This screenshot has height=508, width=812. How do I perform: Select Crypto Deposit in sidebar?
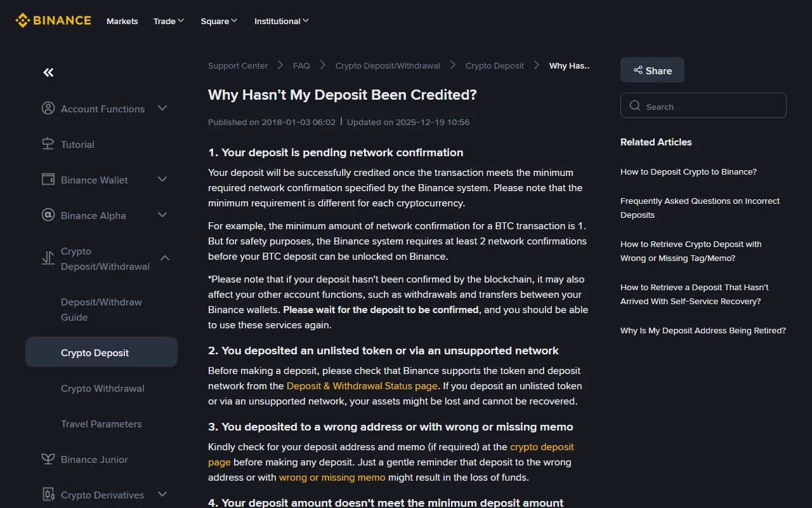click(101, 352)
